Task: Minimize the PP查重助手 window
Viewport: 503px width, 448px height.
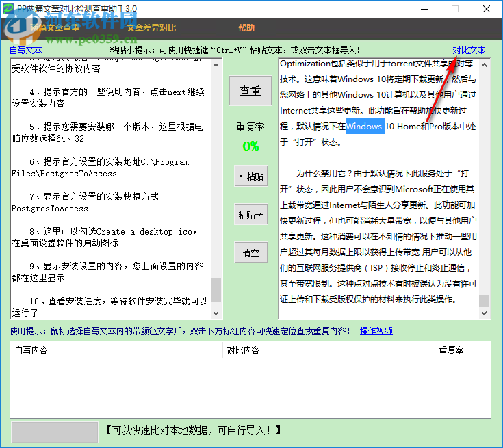Action: pyautogui.click(x=424, y=9)
